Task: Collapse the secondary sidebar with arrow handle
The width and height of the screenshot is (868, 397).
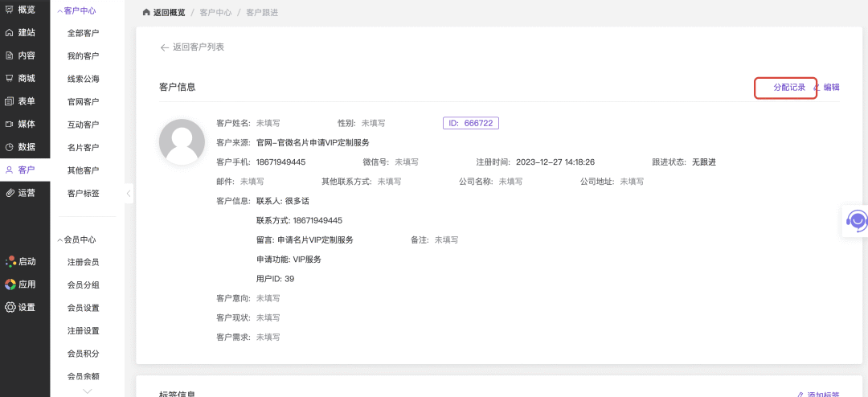Action: [x=129, y=194]
